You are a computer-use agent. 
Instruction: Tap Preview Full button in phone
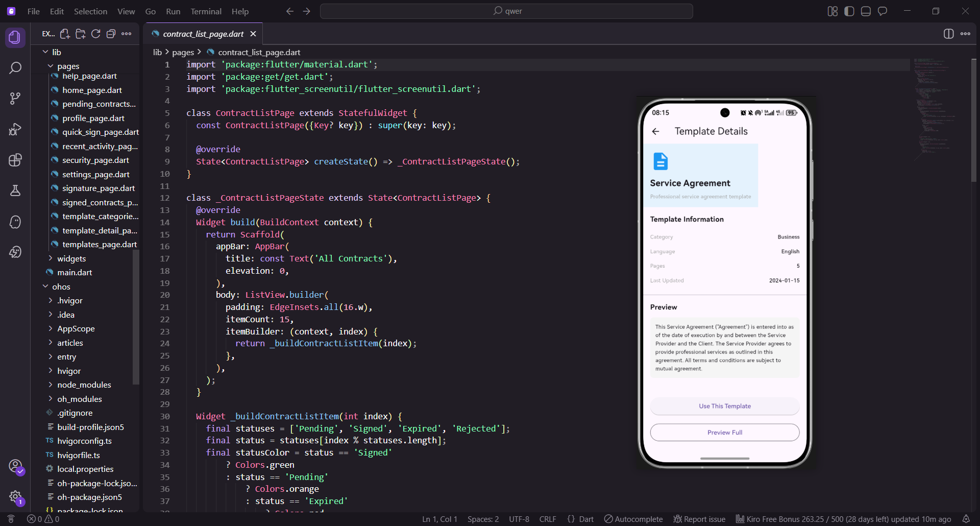click(x=724, y=433)
